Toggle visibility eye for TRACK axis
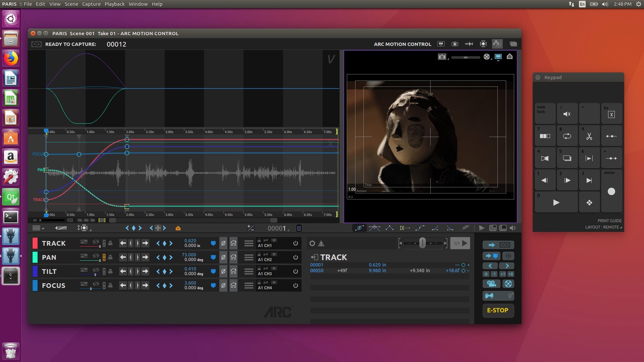The height and width of the screenshot is (362, 644). pyautogui.click(x=96, y=242)
